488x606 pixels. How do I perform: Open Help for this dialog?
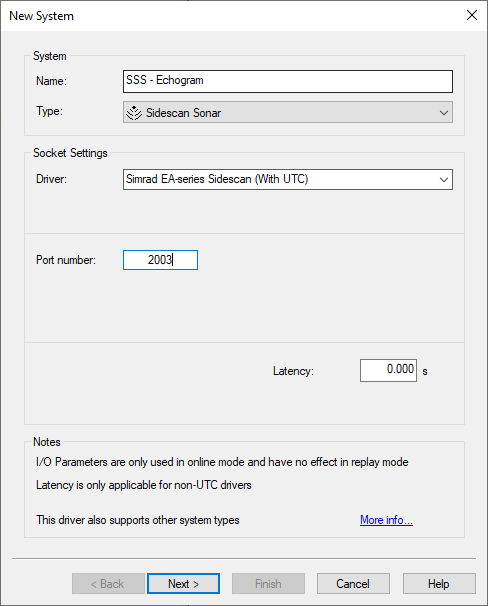439,584
